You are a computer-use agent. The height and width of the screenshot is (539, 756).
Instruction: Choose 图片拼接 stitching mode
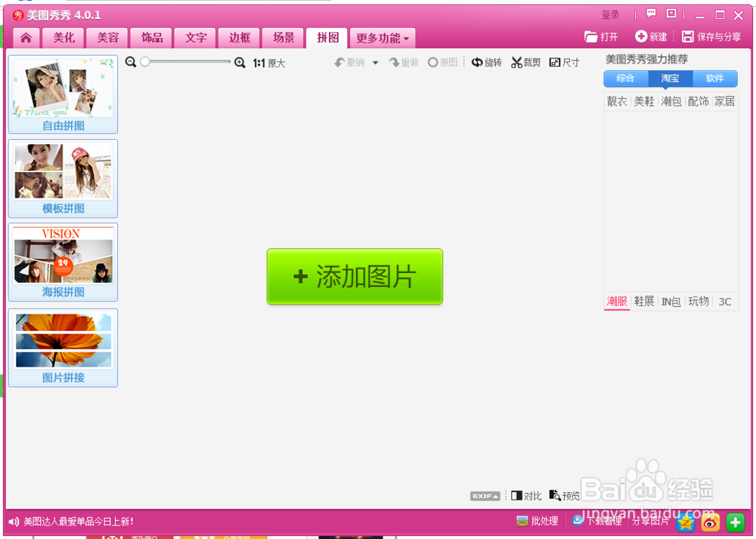[x=64, y=348]
